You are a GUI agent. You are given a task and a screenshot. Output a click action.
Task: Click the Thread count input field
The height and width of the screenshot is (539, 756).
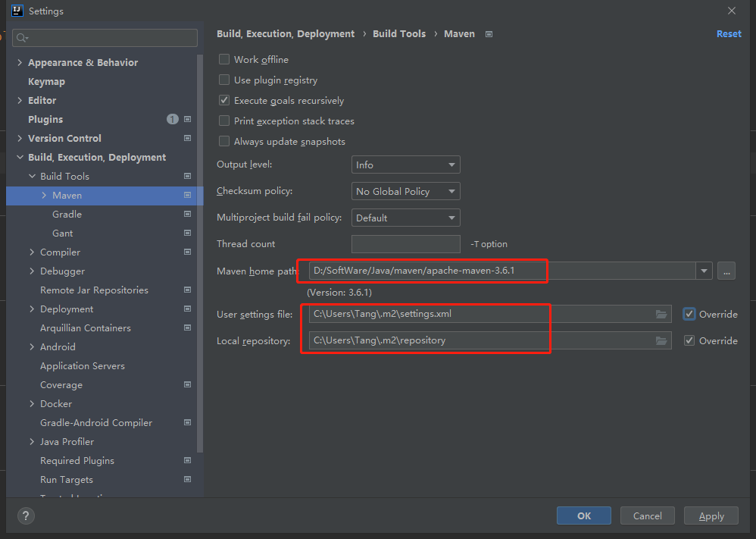tap(405, 244)
